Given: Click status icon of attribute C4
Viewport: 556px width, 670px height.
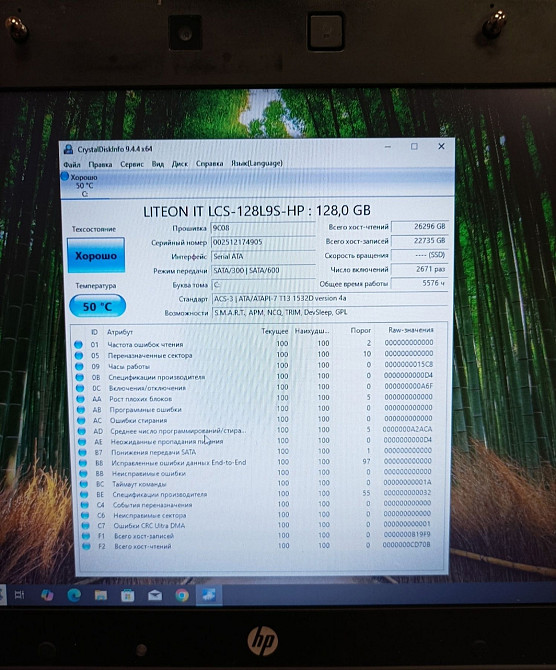Looking at the screenshot, I should (85, 505).
